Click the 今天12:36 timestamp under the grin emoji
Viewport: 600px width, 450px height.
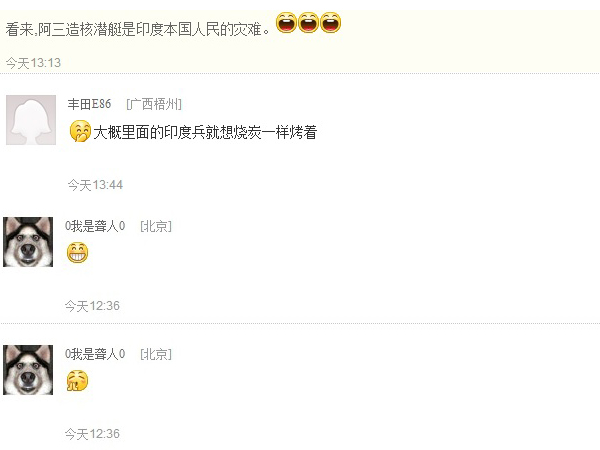pos(92,306)
